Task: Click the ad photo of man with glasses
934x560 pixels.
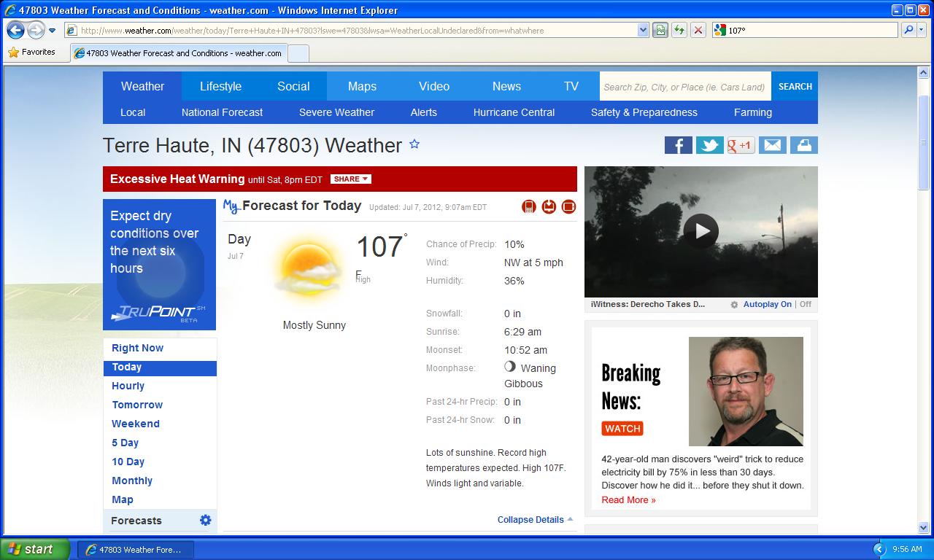Action: pyautogui.click(x=746, y=391)
